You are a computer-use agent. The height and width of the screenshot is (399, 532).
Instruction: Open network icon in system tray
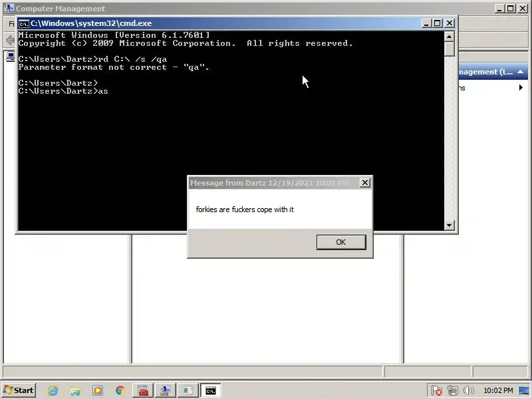point(453,390)
